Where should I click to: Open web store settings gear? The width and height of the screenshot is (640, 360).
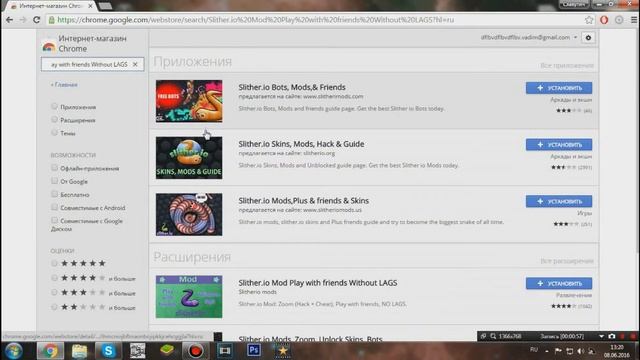(588, 38)
